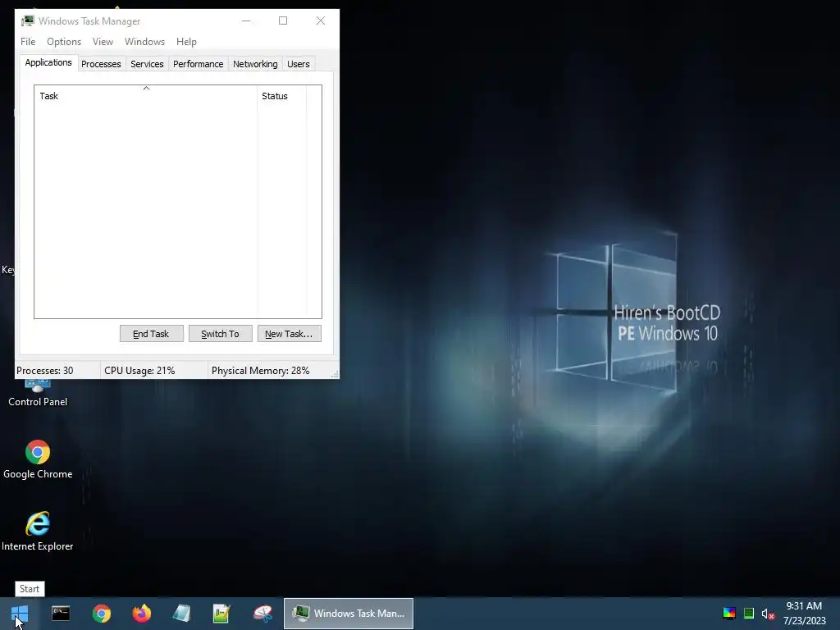840x630 pixels.
Task: Switch to the Performance tab
Action: [x=199, y=64]
